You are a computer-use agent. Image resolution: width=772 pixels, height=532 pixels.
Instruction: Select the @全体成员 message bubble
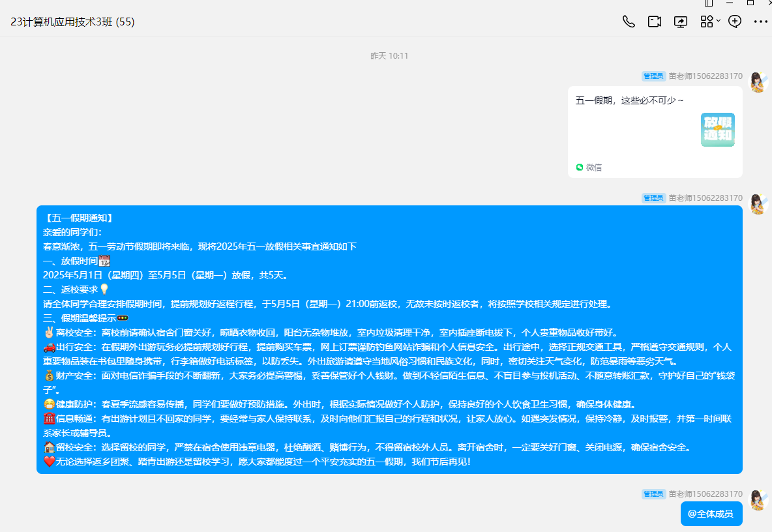click(711, 514)
